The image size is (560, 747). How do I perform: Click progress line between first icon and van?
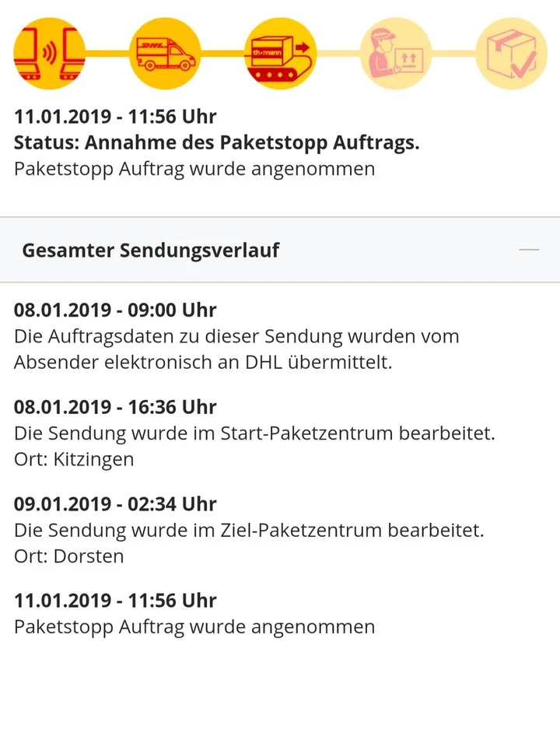point(107,53)
